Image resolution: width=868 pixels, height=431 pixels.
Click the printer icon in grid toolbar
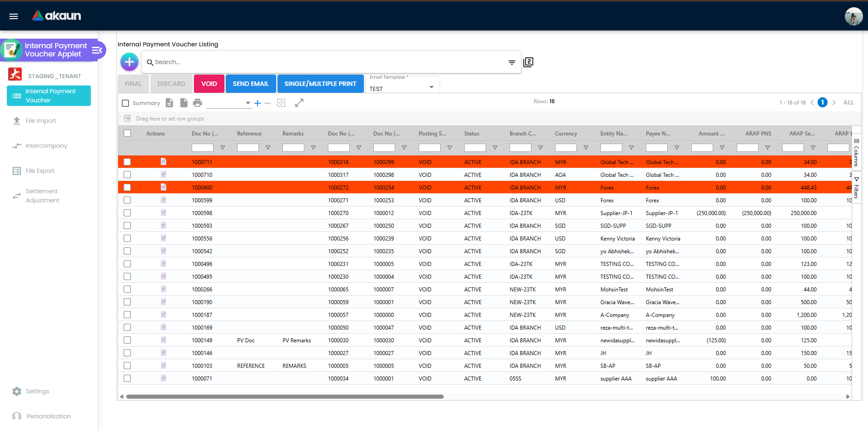tap(197, 103)
